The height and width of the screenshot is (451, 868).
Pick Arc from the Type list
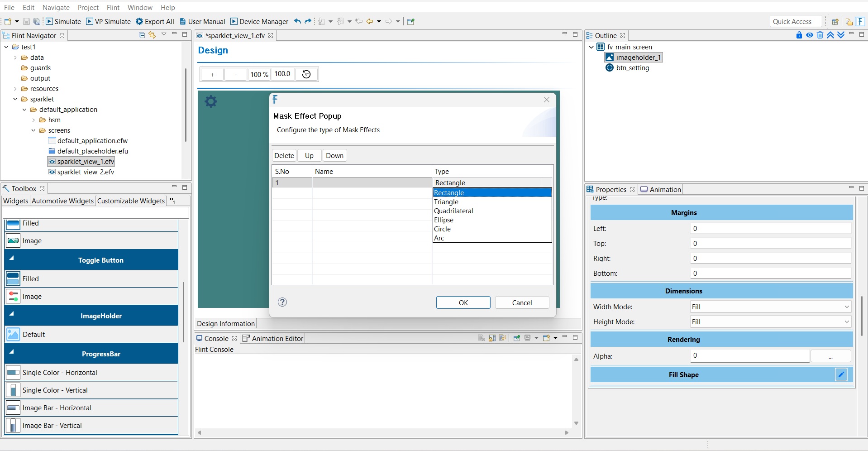[492, 238]
